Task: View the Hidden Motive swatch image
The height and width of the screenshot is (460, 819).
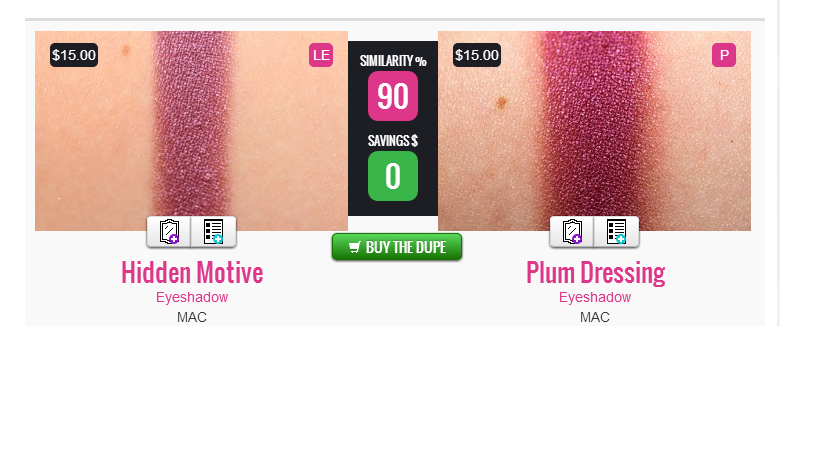Action: (x=191, y=131)
